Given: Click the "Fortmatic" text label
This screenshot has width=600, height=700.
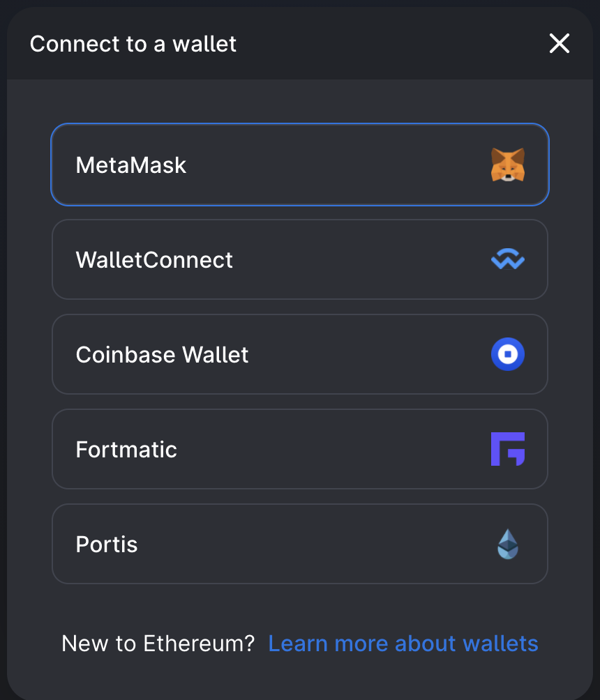Looking at the screenshot, I should 126,450.
